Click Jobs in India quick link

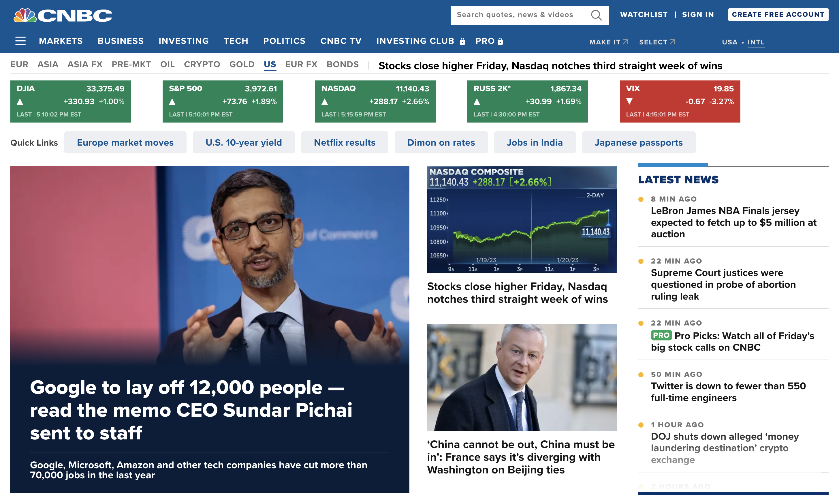(x=535, y=142)
